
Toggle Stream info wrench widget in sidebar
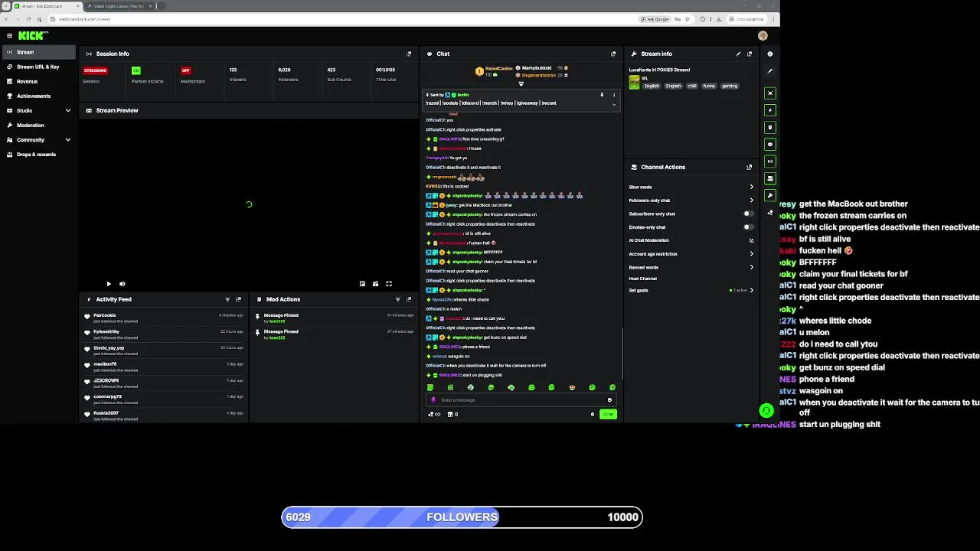click(x=770, y=195)
